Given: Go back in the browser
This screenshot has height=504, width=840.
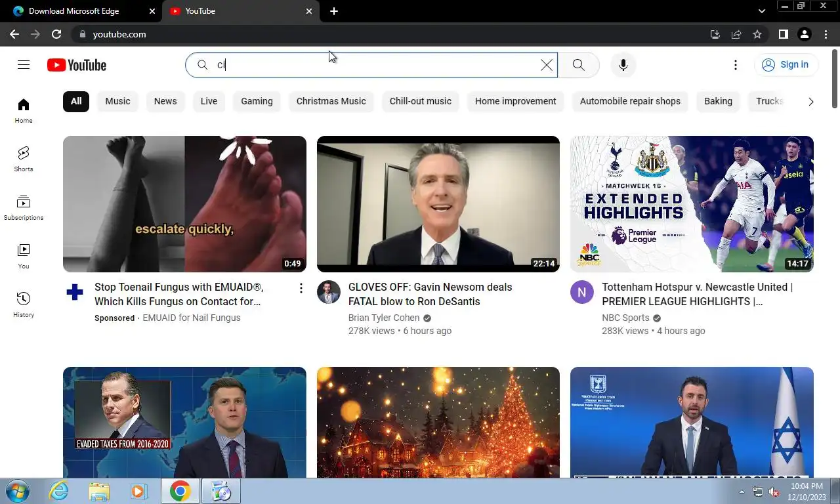Looking at the screenshot, I should pos(14,34).
